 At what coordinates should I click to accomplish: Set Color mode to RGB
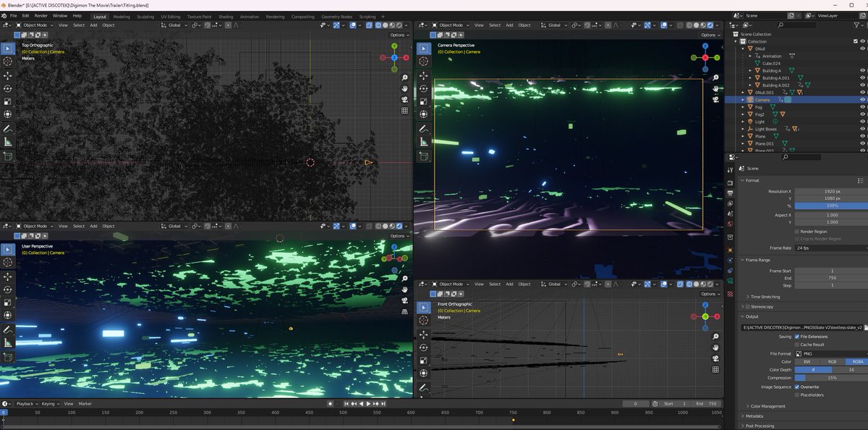833,361
